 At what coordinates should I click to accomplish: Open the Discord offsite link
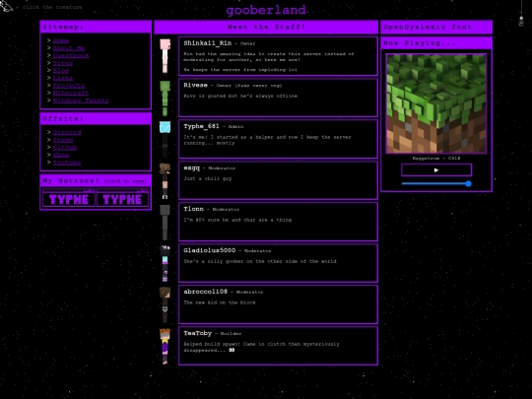pos(67,132)
